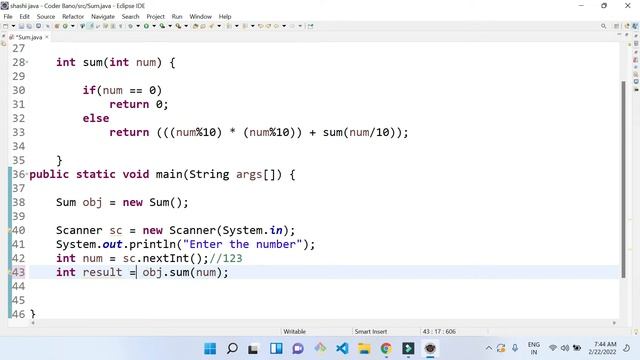Screen dimensions: 640x360
Task: Open the Windows Start menu
Action: tap(210, 349)
